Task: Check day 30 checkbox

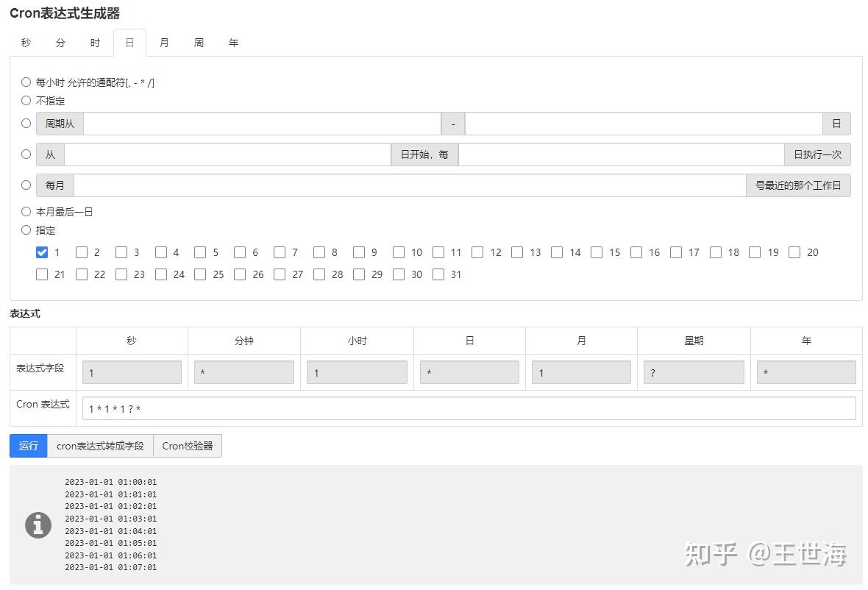Action: (399, 274)
